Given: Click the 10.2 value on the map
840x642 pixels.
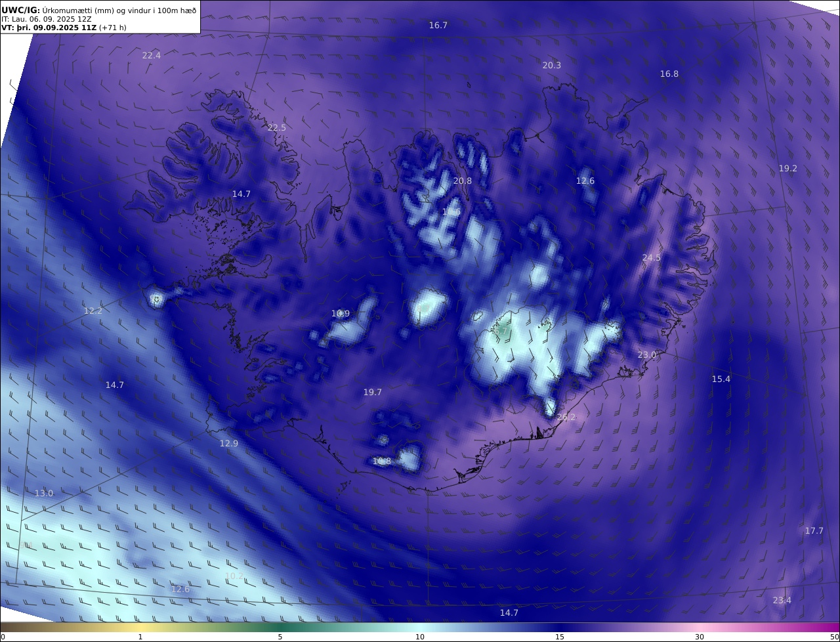Looking at the screenshot, I should [234, 576].
